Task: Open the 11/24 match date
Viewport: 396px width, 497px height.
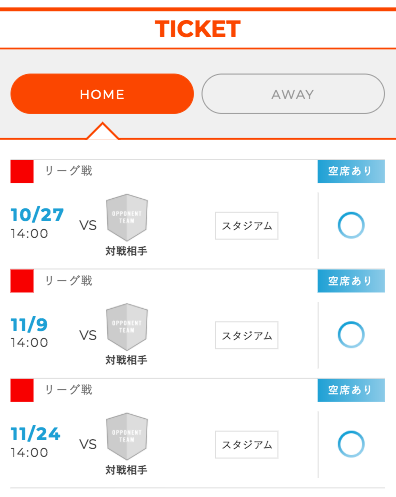Action: point(35,434)
